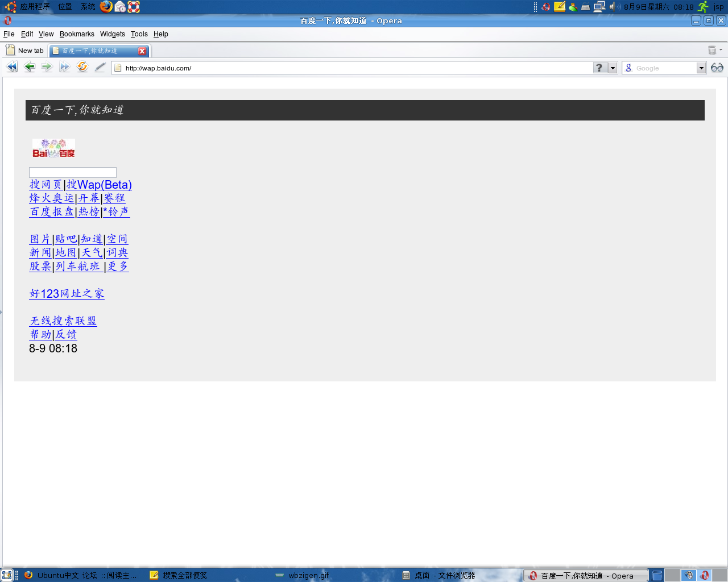Click the volume speaker tray icon
This screenshot has height=582, width=728.
coord(614,7)
